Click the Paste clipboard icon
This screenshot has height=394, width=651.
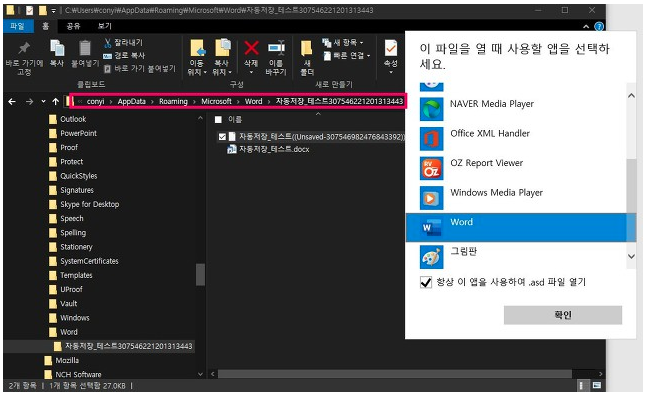tap(85, 48)
